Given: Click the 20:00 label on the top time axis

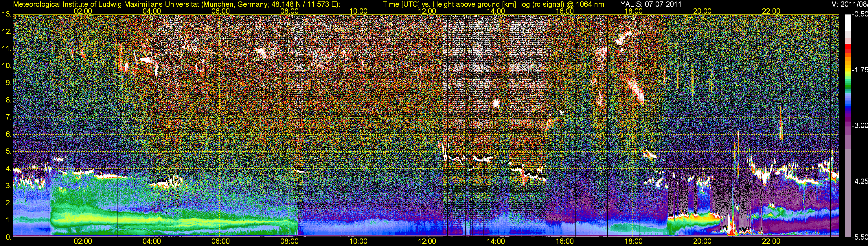Looking at the screenshot, I should coord(702,11).
